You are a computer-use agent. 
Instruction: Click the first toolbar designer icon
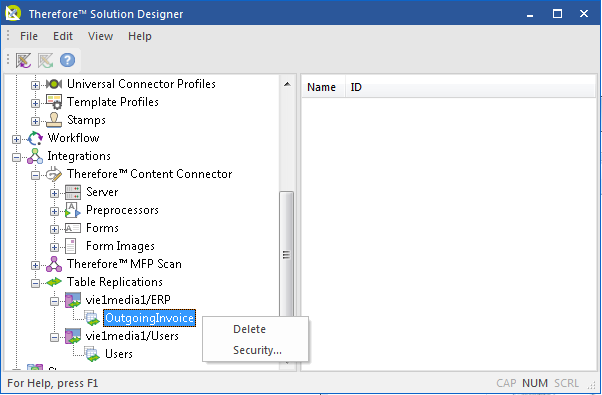[23, 61]
